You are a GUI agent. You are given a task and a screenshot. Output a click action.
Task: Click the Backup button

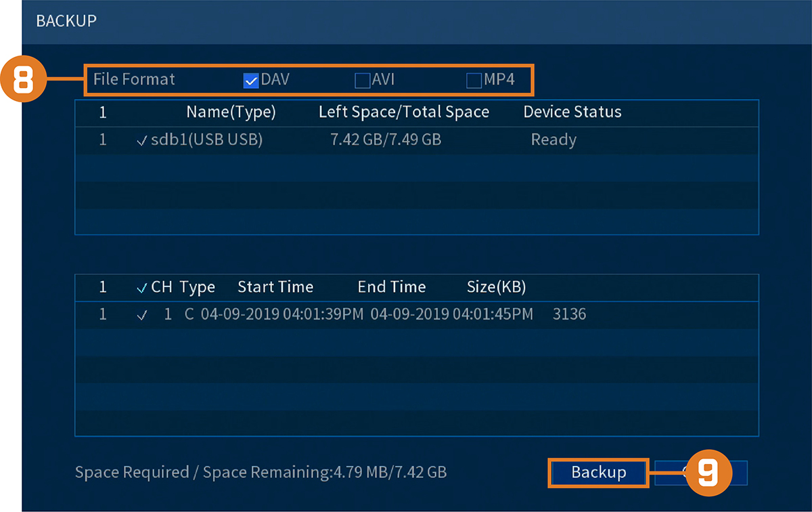(599, 473)
